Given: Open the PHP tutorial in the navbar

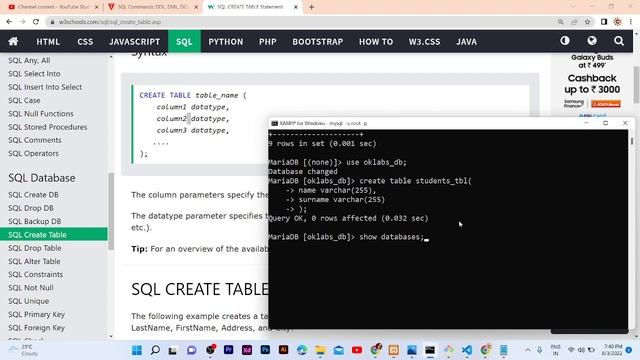Looking at the screenshot, I should 267,42.
